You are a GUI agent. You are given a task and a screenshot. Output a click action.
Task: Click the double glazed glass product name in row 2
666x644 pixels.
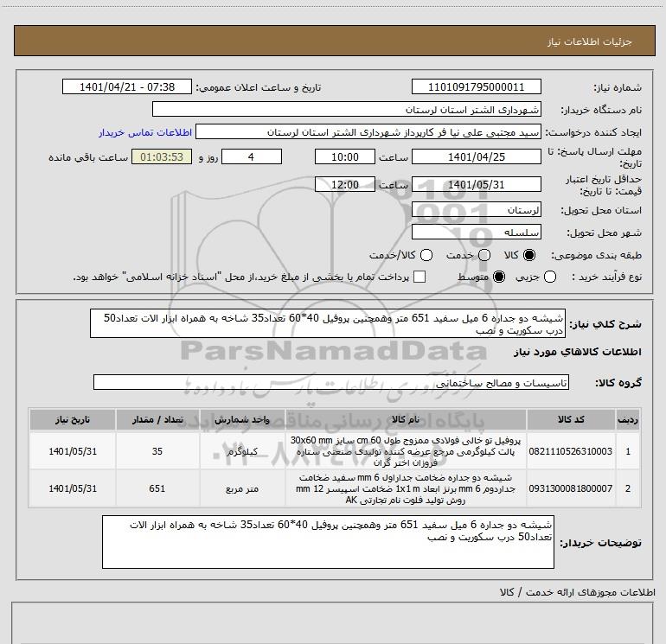tap(406, 488)
